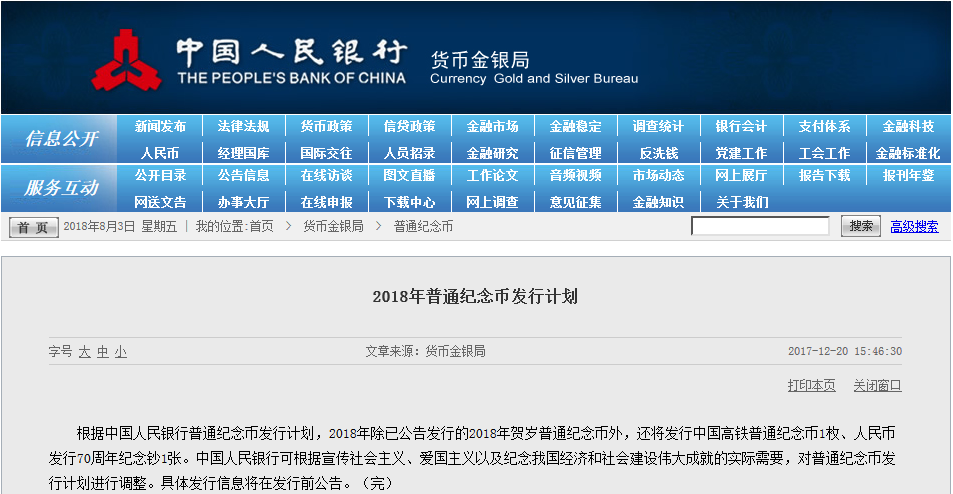Set font size to 小
This screenshot has height=494, width=953.
(x=120, y=352)
